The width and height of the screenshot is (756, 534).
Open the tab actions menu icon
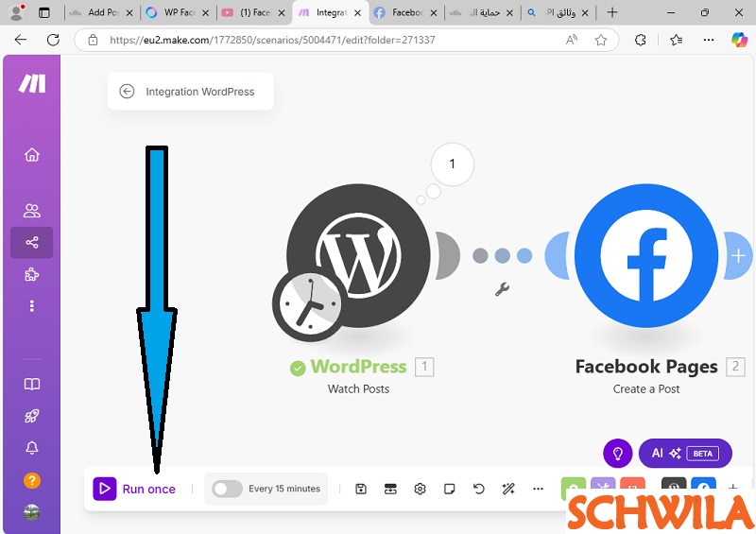[43, 13]
